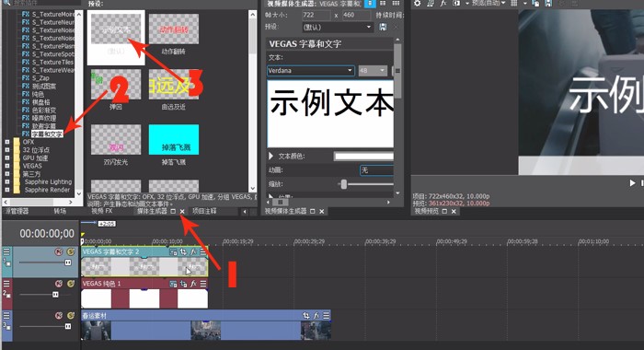Solo track 2 with the yellow icon
The width and height of the screenshot is (644, 350).
click(71, 284)
